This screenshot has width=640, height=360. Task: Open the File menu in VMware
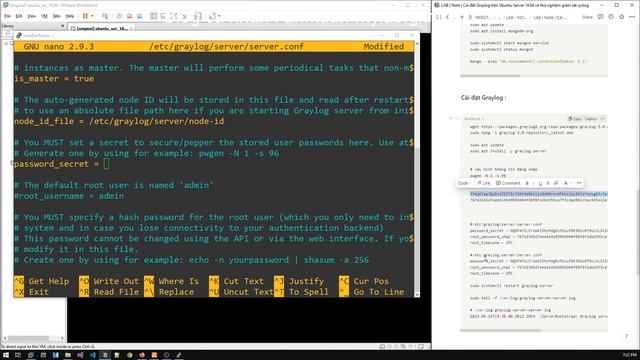pos(7,16)
